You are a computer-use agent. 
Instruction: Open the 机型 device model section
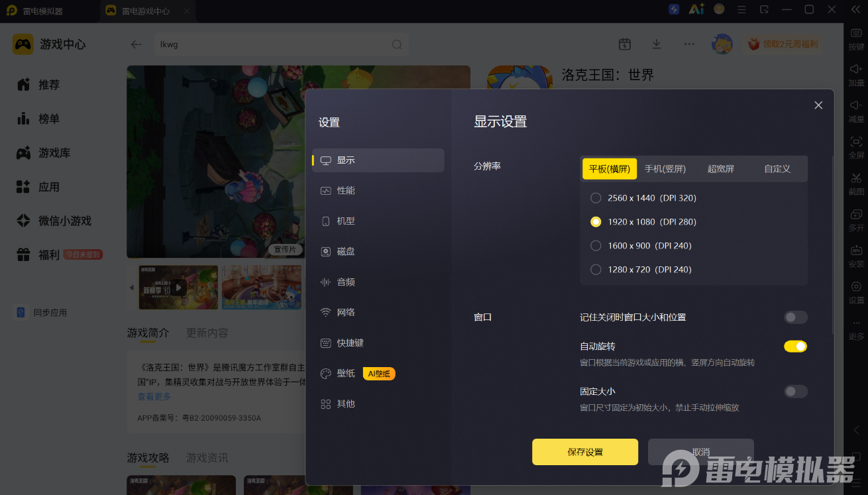(378, 221)
